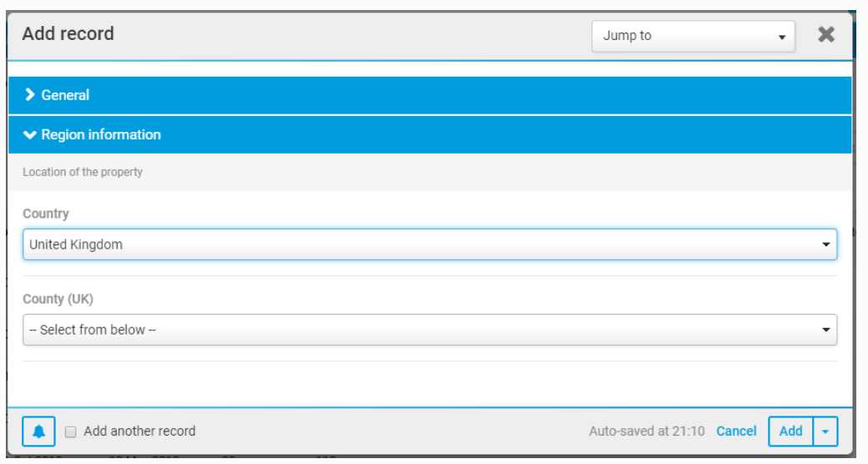Click the Add record dialog title
The width and height of the screenshot is (868, 464).
68,34
